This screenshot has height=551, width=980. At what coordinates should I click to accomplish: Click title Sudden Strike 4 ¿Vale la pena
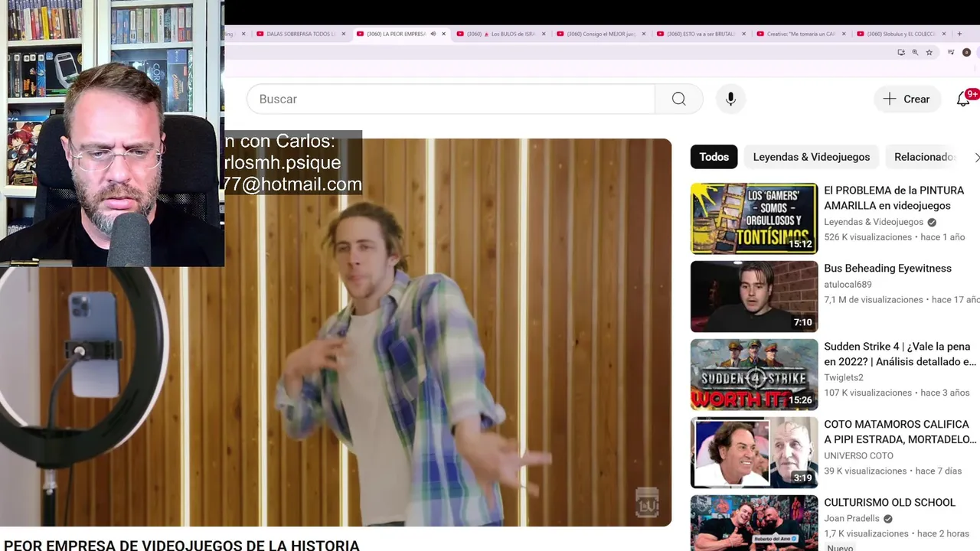[x=900, y=354]
